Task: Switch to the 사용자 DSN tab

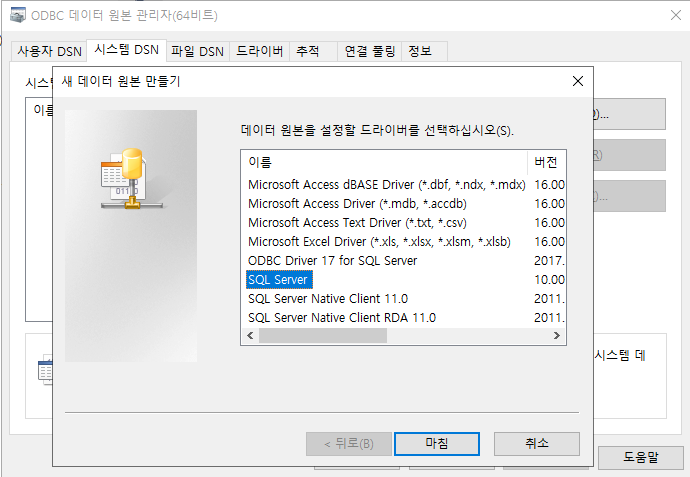Action: click(x=49, y=51)
